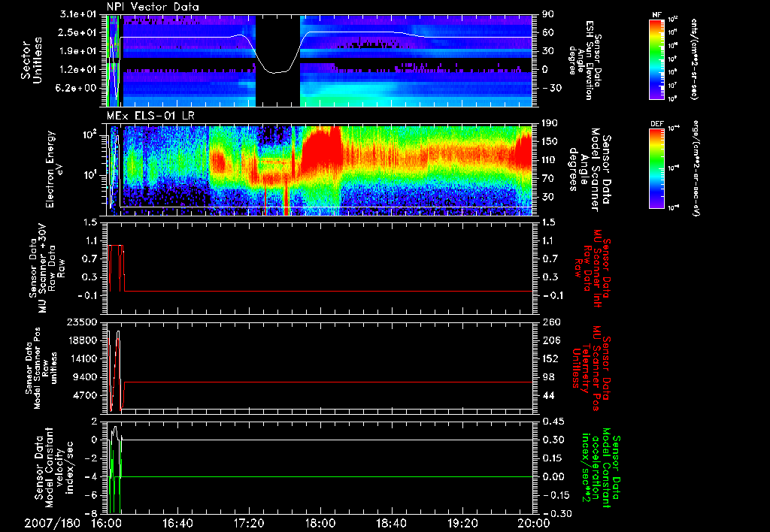Click the 4700 scanner position tick
The width and height of the screenshot is (770, 532).
(86, 395)
